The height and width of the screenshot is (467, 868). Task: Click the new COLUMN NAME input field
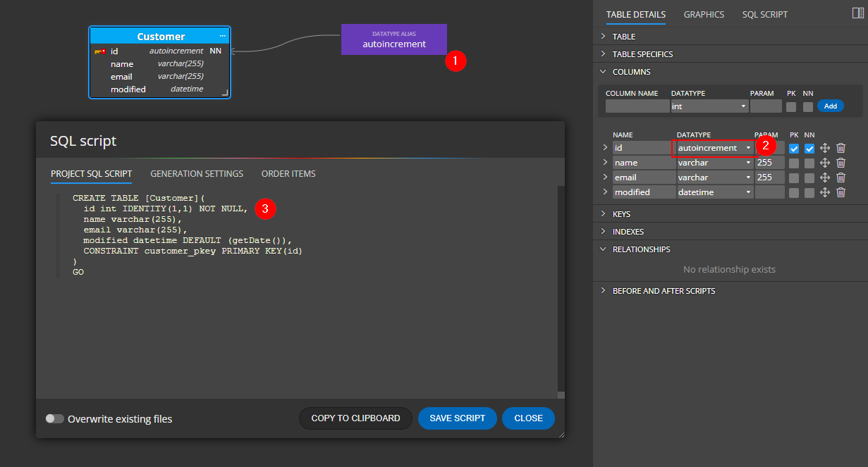pyautogui.click(x=637, y=106)
